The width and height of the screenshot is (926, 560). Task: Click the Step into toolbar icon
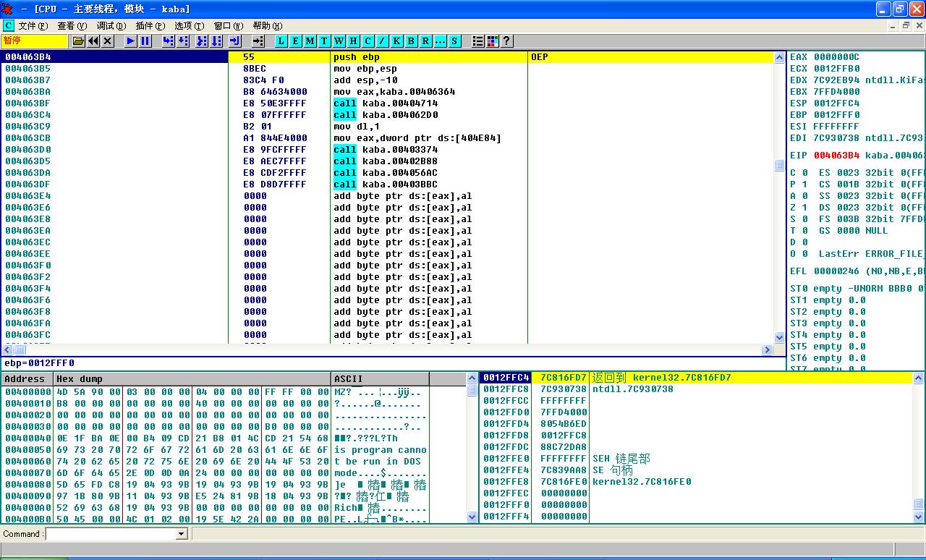(169, 41)
